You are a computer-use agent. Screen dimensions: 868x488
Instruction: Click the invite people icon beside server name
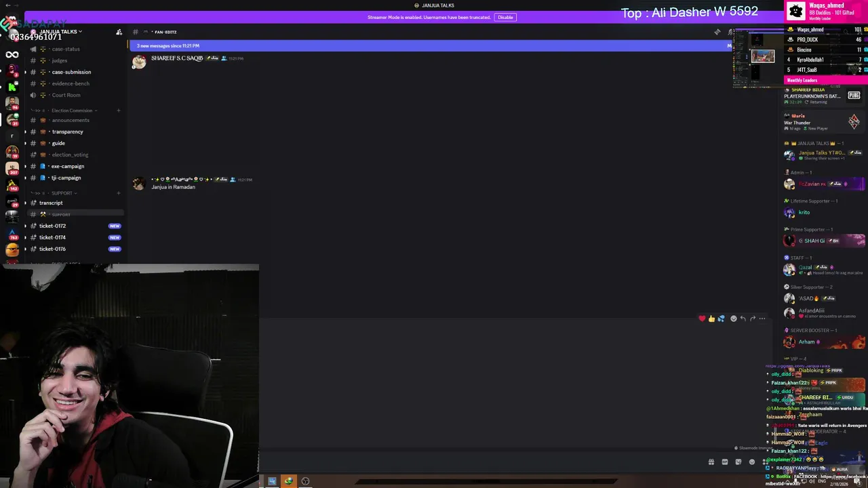pos(119,32)
